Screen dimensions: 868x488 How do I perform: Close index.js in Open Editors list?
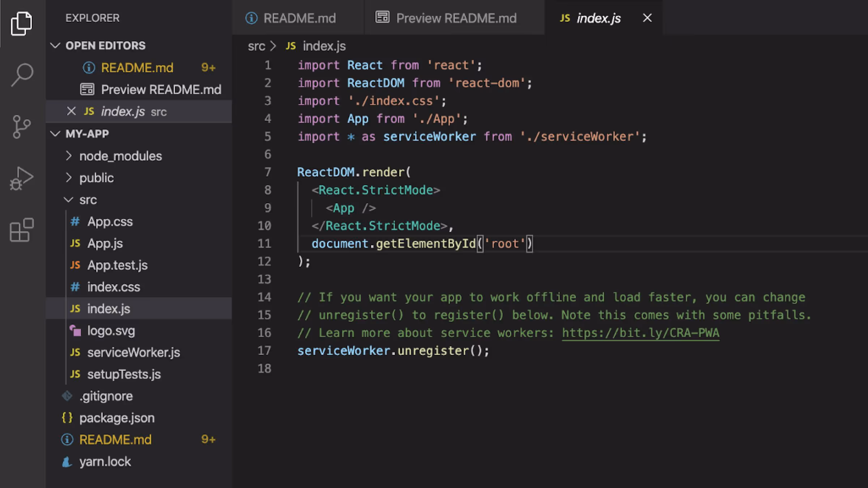[x=71, y=111]
